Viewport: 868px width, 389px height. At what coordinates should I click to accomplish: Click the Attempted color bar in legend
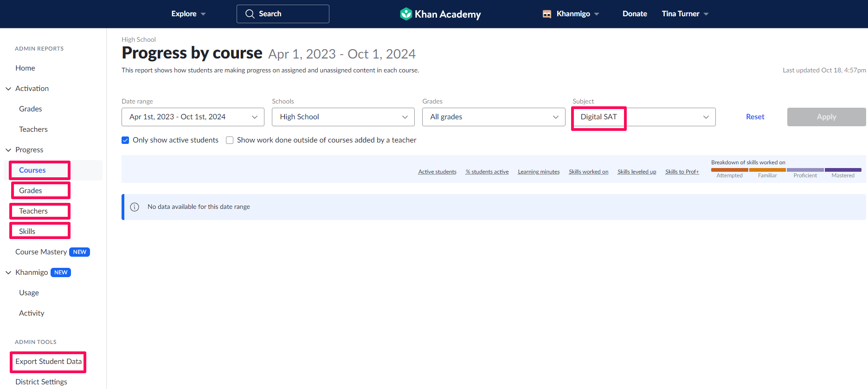730,170
